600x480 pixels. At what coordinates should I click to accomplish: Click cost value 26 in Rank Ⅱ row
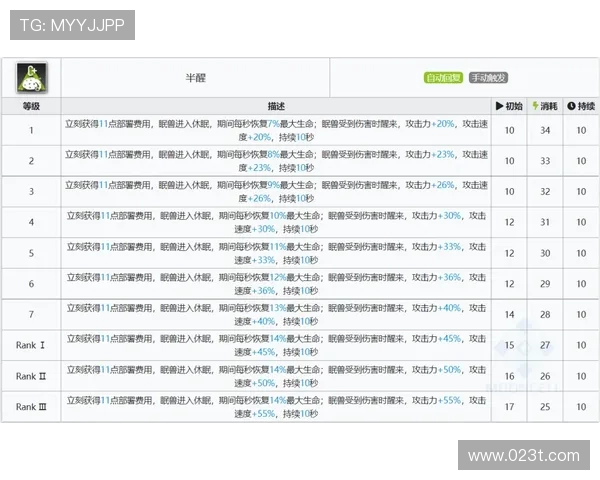(x=545, y=376)
